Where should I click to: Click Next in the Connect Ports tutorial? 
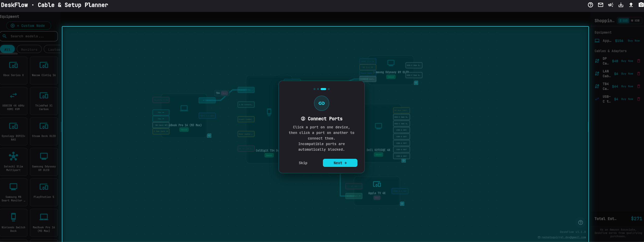[340, 163]
